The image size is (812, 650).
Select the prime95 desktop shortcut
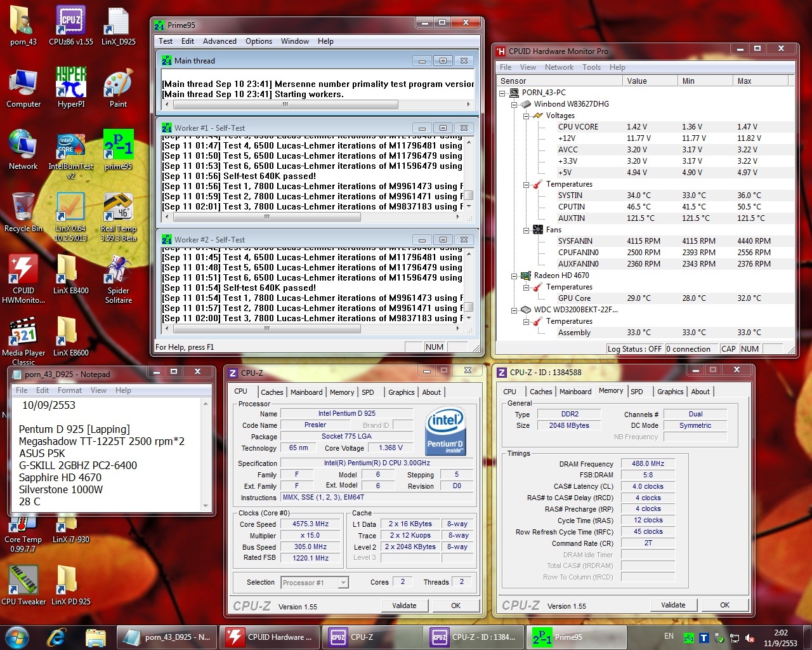[119, 150]
